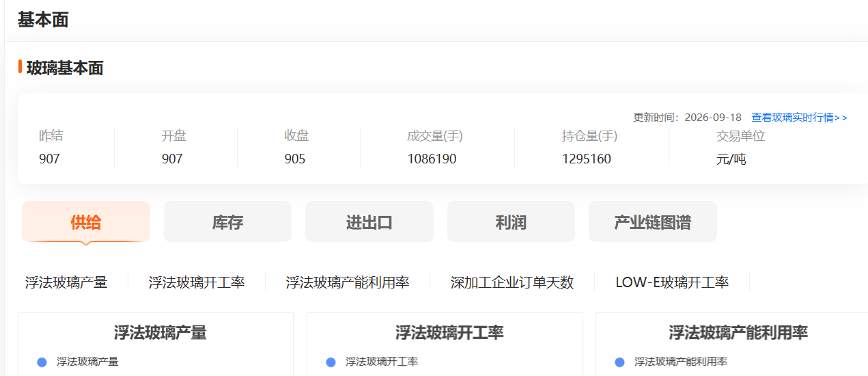The width and height of the screenshot is (868, 376).
Task: Open the 产业链图谱 tab
Action: 653,221
